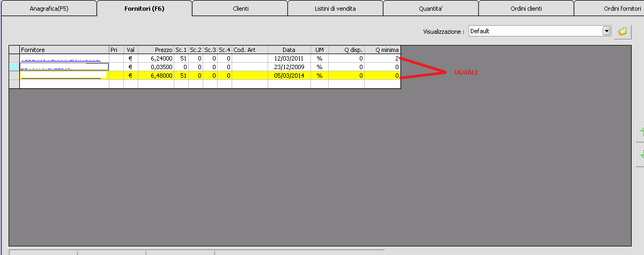644x255 pixels.
Task: Click the % UM cell in the 23/12/2009 row
Action: (320, 67)
